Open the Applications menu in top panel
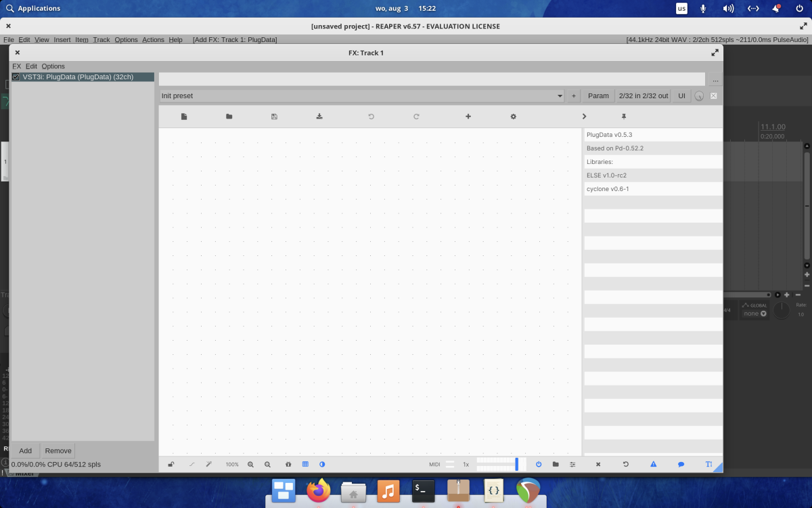Image resolution: width=812 pixels, height=508 pixels. pos(33,8)
